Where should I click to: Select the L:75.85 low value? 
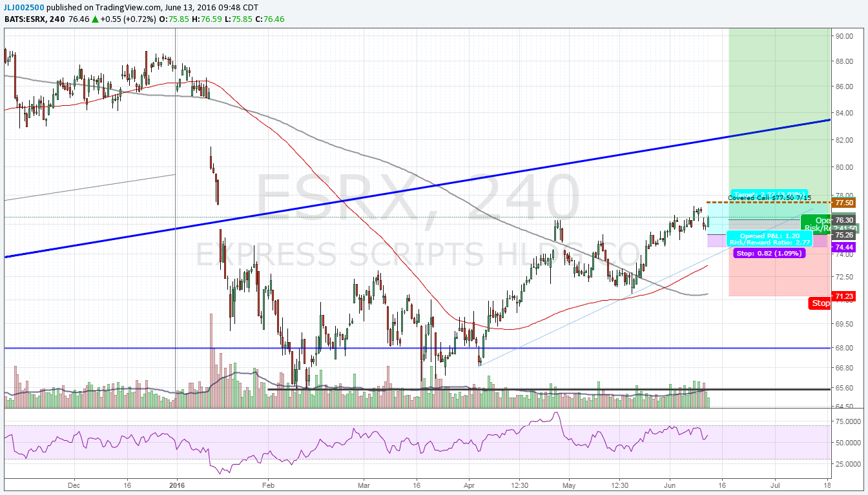238,19
